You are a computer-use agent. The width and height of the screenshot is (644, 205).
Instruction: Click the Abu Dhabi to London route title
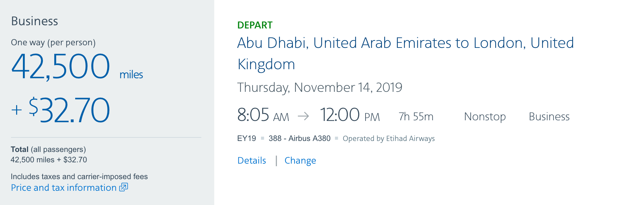click(406, 53)
